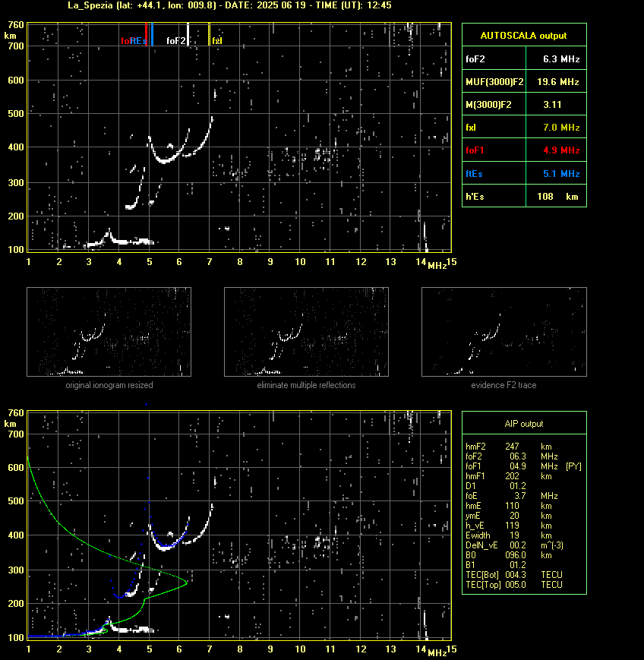
Task: Click the Ewidth row reading '19 km'
Action: click(509, 535)
